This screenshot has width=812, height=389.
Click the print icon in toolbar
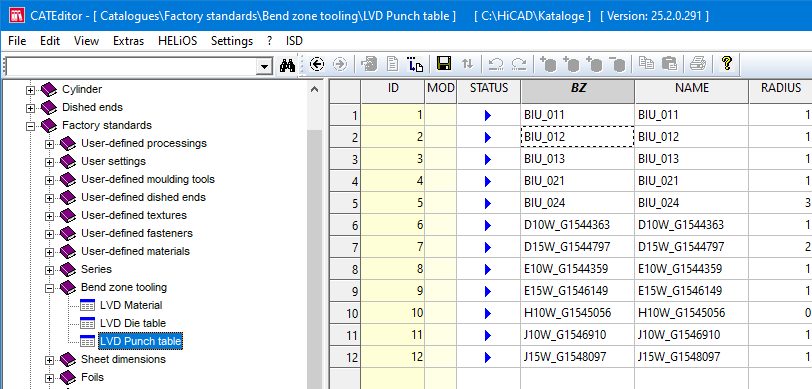(x=698, y=64)
